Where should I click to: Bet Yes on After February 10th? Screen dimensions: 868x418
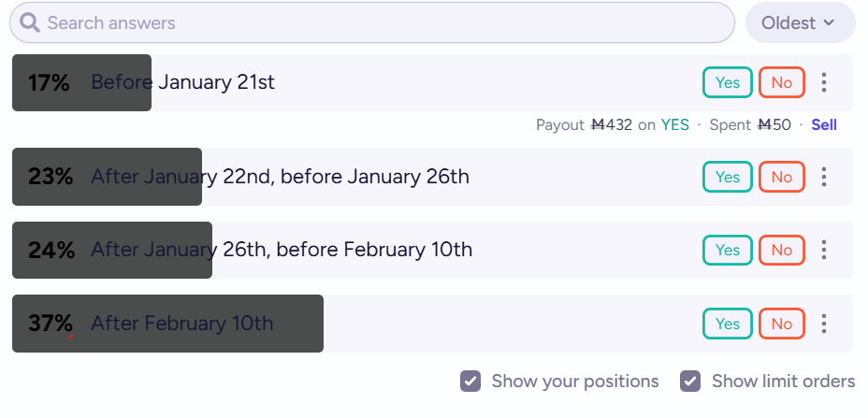tap(728, 324)
